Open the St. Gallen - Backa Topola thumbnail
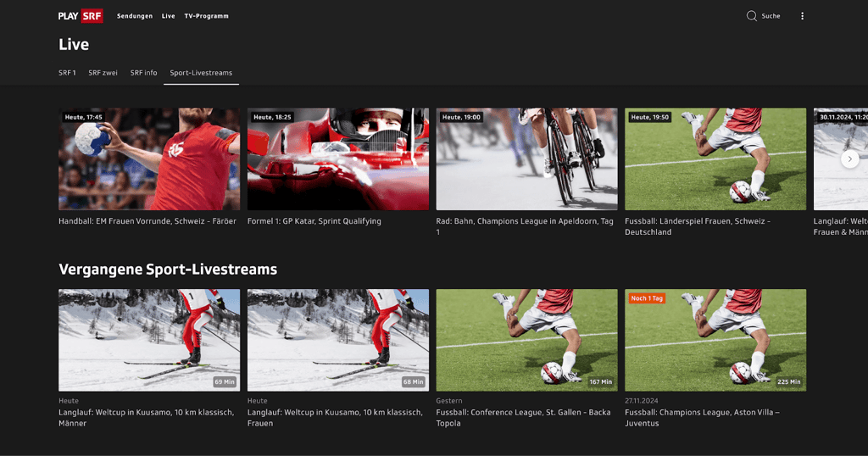This screenshot has width=868, height=456. (x=527, y=341)
